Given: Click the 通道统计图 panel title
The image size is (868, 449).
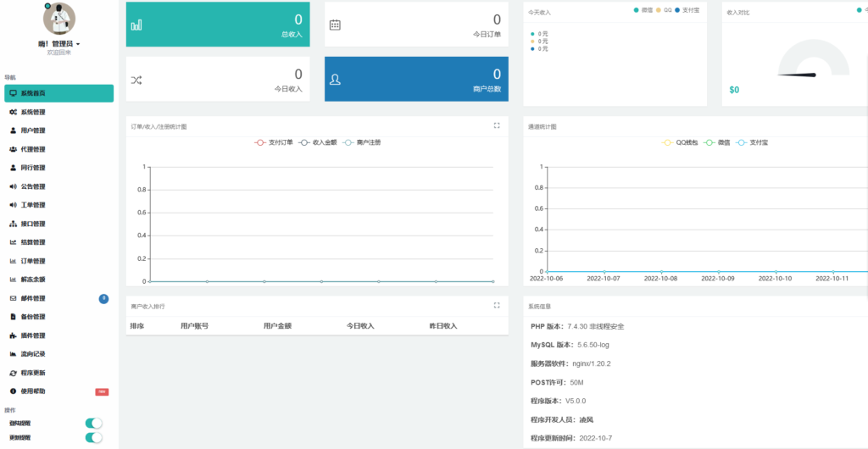Looking at the screenshot, I should 542,126.
